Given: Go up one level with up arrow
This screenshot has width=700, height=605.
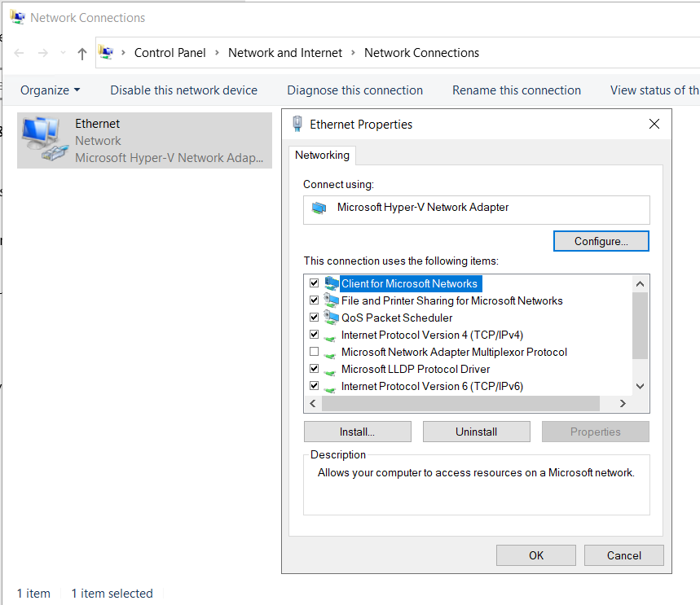Looking at the screenshot, I should pos(81,54).
